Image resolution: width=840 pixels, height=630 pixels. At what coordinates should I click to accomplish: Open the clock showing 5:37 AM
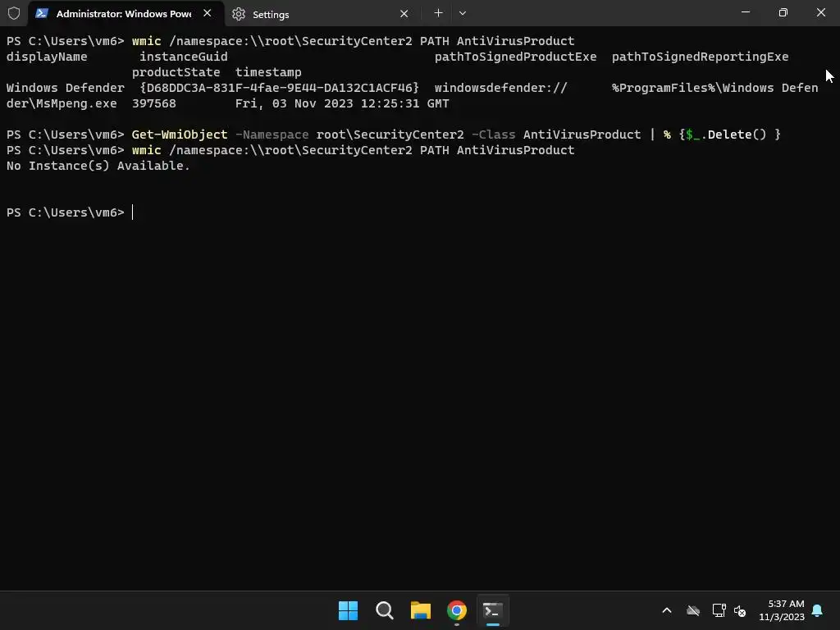(x=782, y=610)
